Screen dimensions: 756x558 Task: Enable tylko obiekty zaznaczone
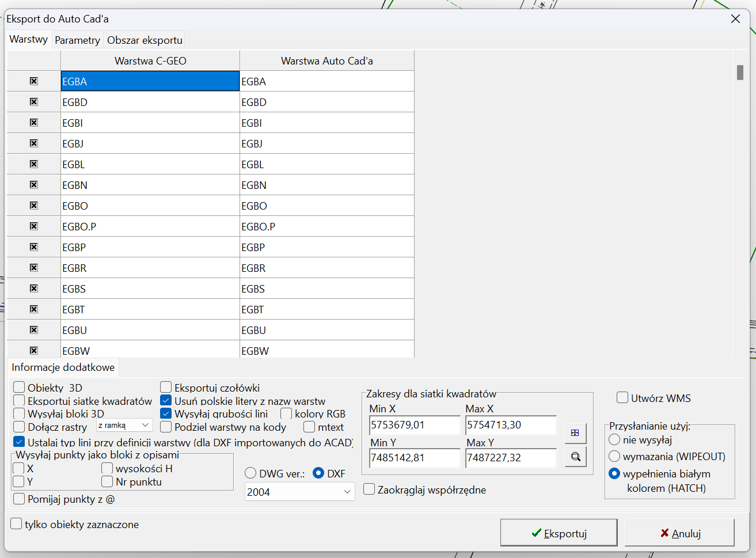coord(16,524)
